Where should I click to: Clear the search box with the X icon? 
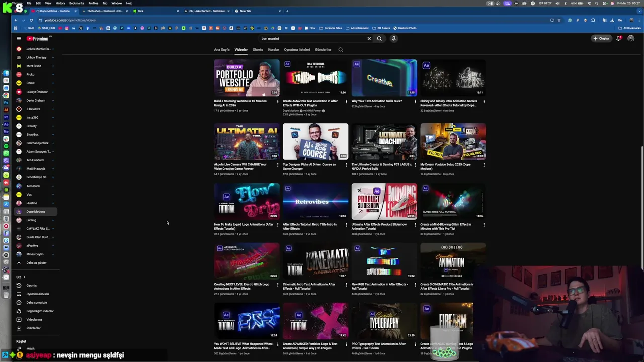pyautogui.click(x=369, y=39)
